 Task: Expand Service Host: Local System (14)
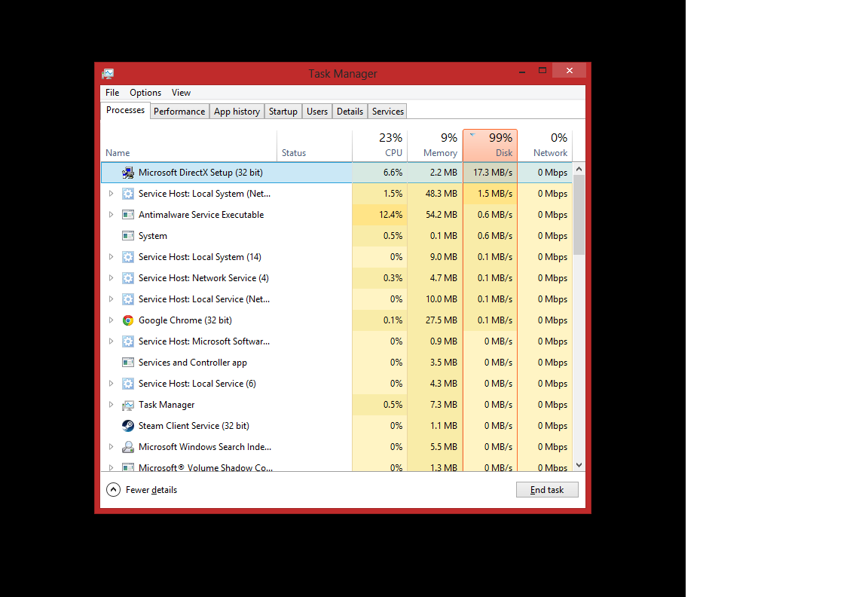pos(111,257)
